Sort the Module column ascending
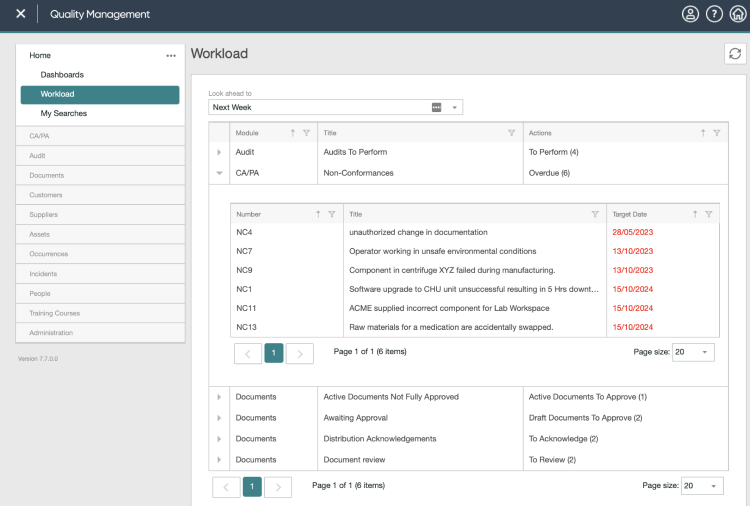 pyautogui.click(x=293, y=133)
